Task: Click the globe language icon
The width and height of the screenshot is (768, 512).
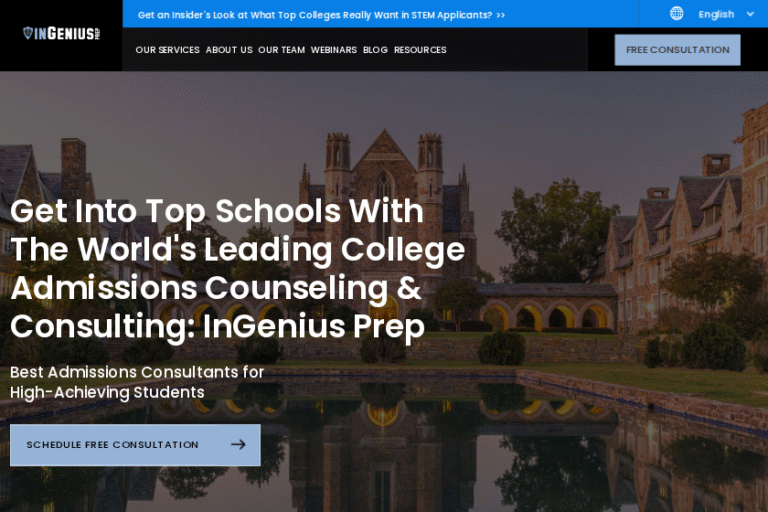Action: click(x=677, y=14)
